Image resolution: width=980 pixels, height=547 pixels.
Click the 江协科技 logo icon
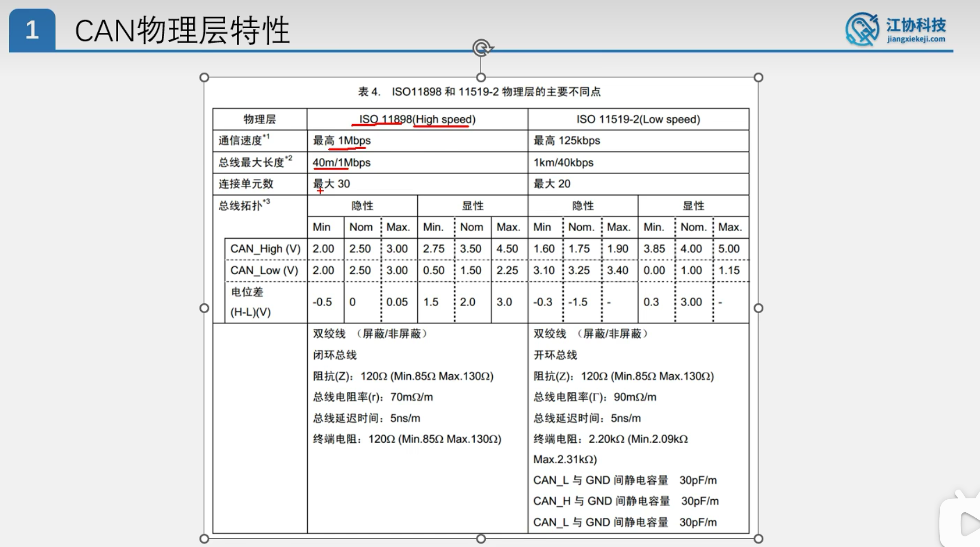coord(862,29)
